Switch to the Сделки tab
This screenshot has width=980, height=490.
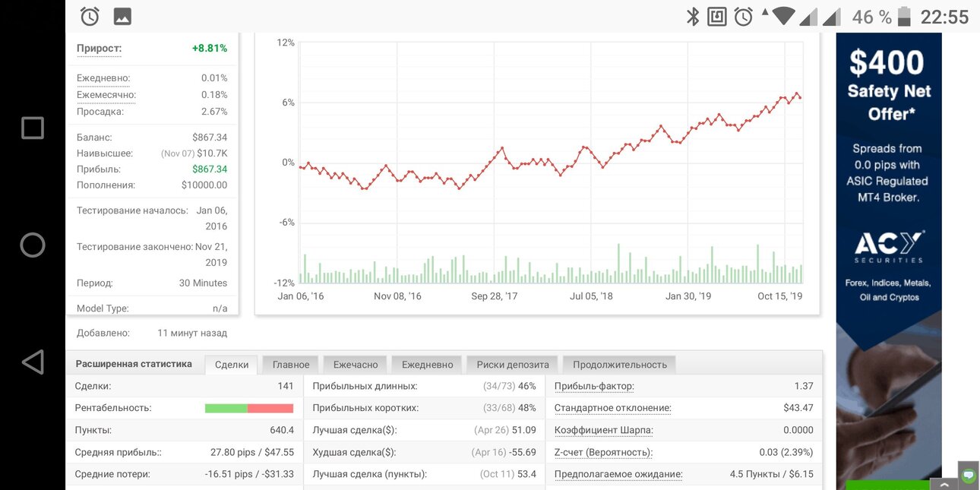click(x=232, y=365)
